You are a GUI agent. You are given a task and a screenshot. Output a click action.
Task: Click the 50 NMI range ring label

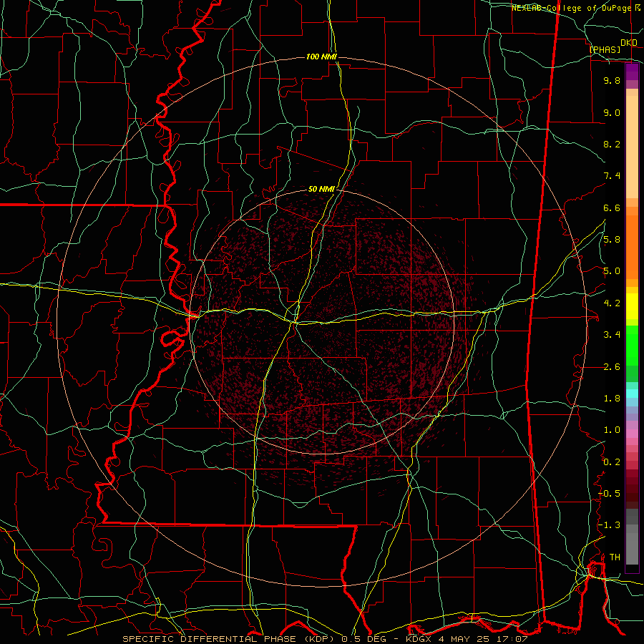click(x=321, y=190)
